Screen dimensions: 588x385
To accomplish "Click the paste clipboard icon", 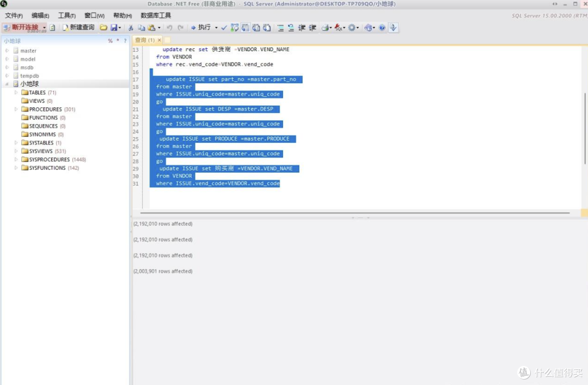I will pos(152,28).
